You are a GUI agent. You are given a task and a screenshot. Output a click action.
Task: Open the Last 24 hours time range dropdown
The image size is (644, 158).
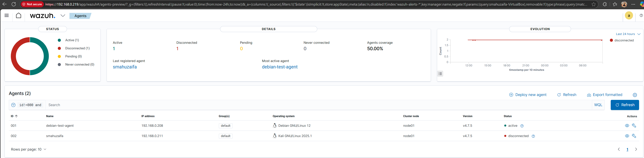(x=628, y=34)
